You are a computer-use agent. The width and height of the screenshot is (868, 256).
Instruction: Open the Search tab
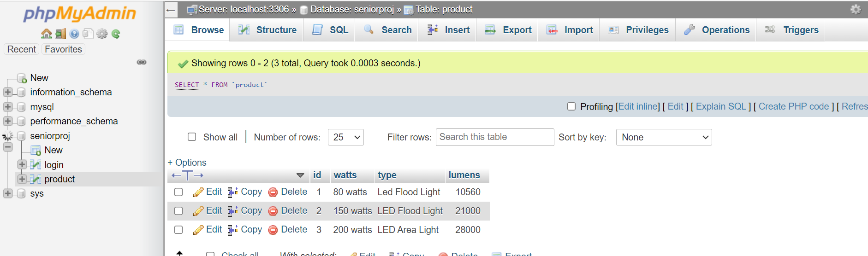coord(387,30)
